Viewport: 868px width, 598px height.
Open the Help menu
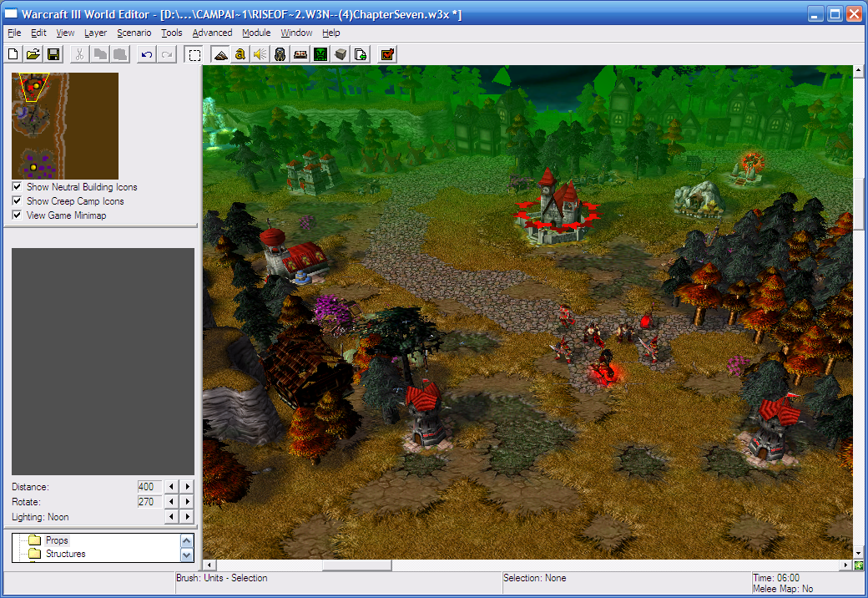coord(331,33)
